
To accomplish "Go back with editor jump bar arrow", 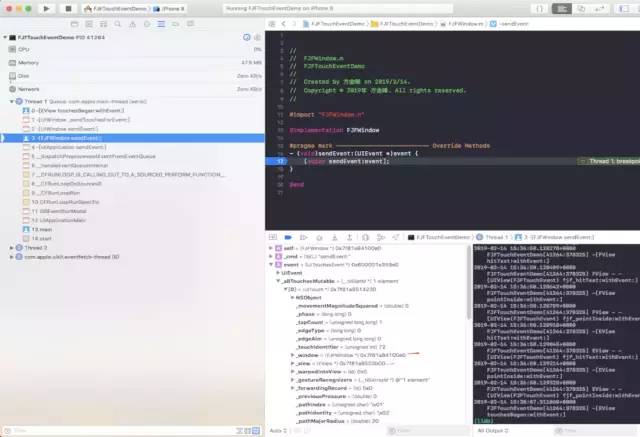I will click(283, 24).
